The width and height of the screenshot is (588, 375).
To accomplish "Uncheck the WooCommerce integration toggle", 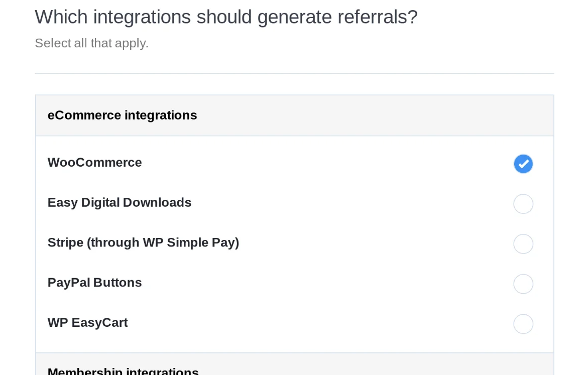I will pyautogui.click(x=523, y=164).
